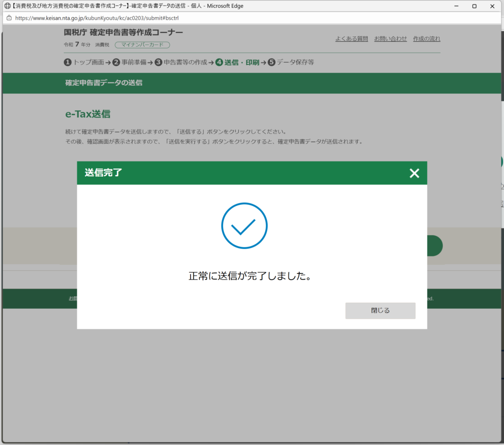Click the マイナンバーカード badge
Image resolution: width=504 pixels, height=445 pixels.
[142, 45]
